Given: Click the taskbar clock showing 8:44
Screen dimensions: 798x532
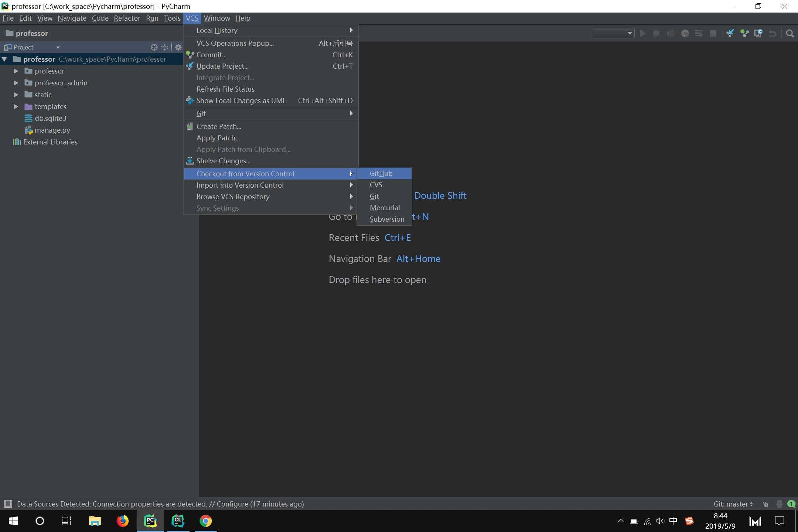Looking at the screenshot, I should point(720,521).
